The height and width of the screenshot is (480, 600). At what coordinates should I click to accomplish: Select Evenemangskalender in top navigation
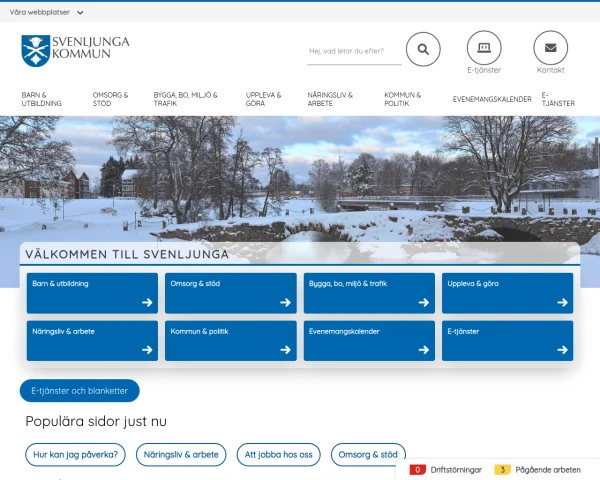pos(491,99)
